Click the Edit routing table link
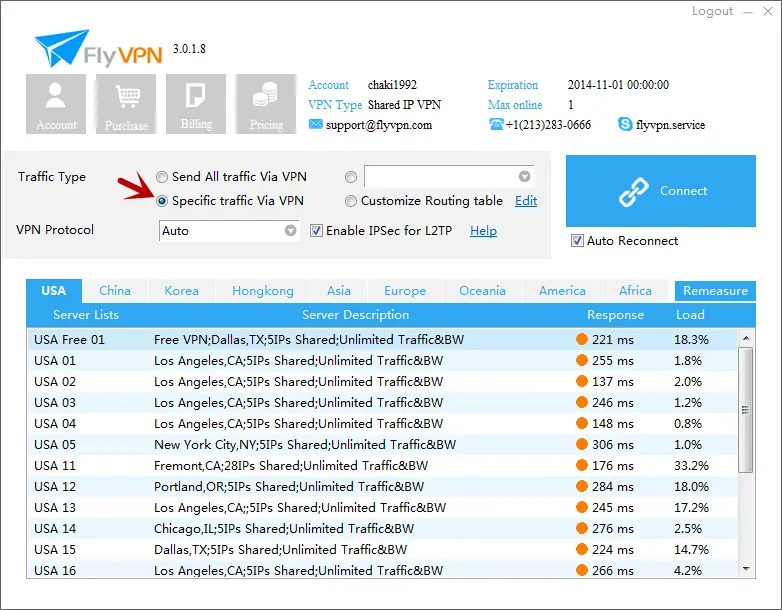This screenshot has width=782, height=610. pos(526,201)
